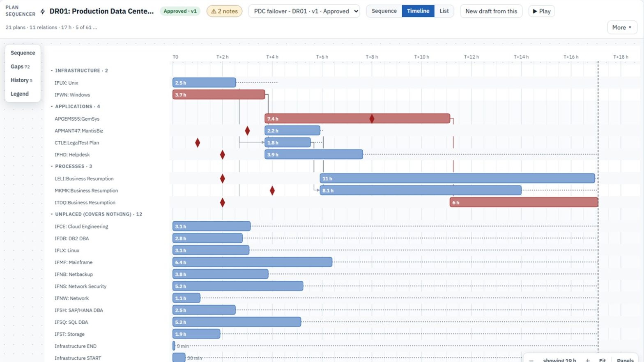Select the red 7.4 h GemSys bar
The width and height of the screenshot is (644, 362).
pos(357,119)
